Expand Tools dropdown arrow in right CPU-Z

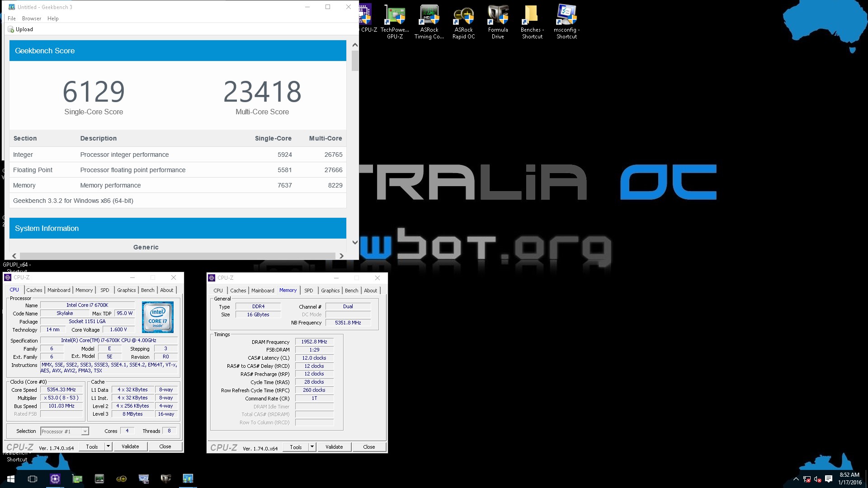[x=312, y=447]
